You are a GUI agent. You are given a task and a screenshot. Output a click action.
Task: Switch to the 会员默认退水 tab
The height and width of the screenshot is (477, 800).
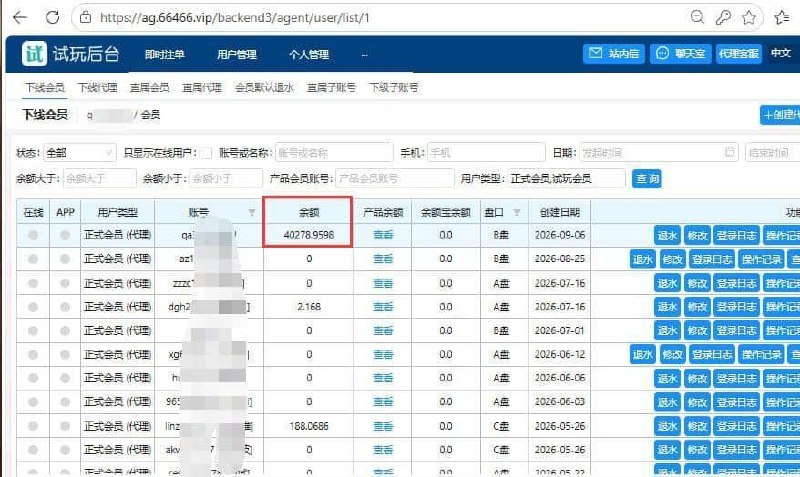point(264,88)
